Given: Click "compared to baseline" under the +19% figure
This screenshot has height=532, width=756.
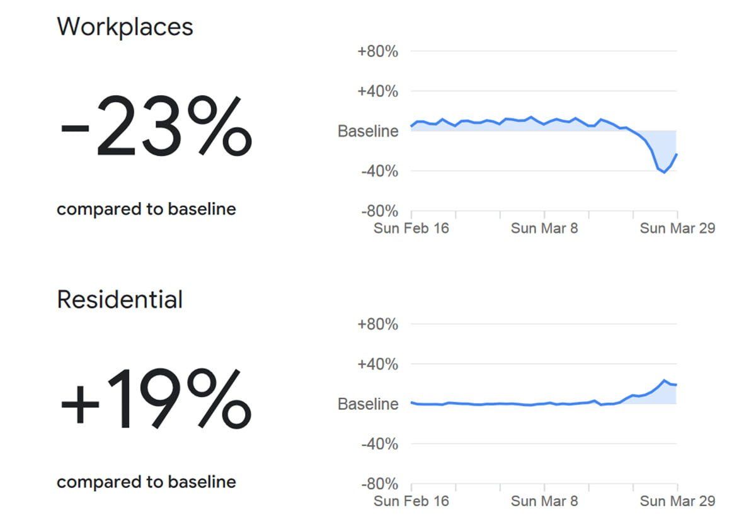Looking at the screenshot, I should (x=146, y=482).
